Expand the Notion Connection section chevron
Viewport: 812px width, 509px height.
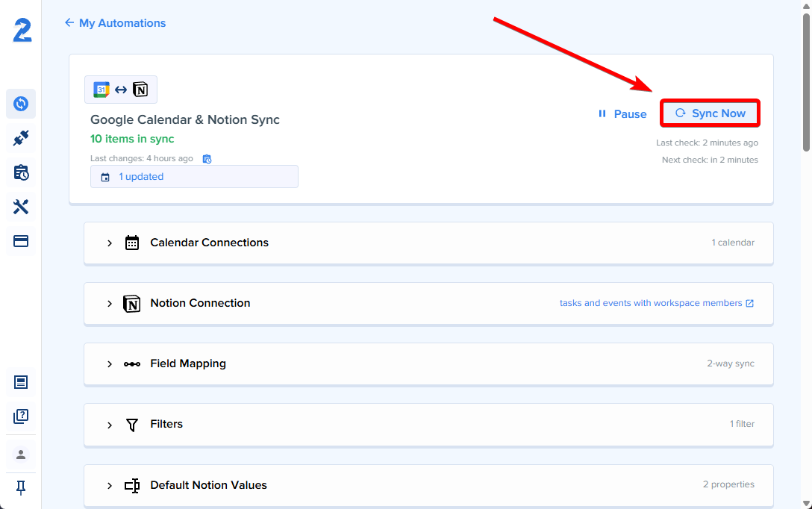click(x=109, y=304)
